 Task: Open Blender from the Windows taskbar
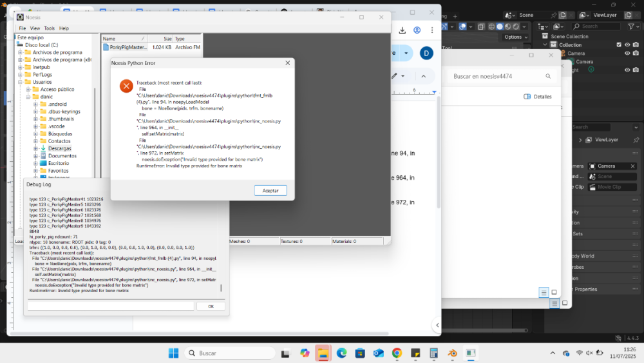[x=453, y=353]
